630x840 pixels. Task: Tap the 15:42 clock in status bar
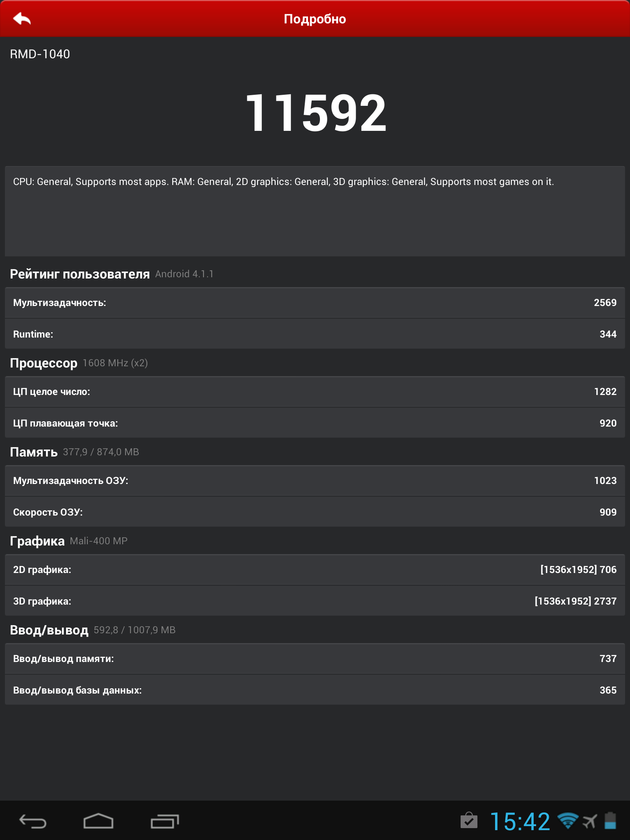tap(520, 822)
